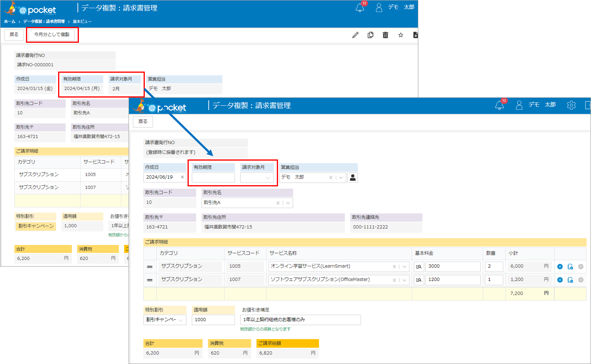Add a row after service code 1007

tap(560, 280)
